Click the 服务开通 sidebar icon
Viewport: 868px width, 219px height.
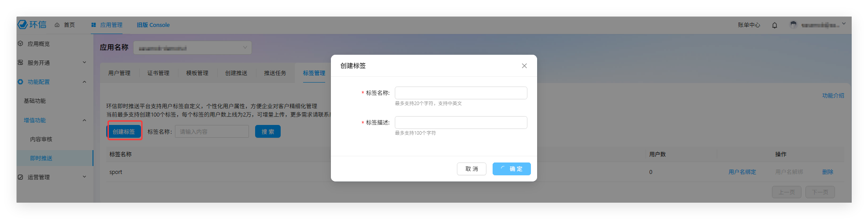20,63
